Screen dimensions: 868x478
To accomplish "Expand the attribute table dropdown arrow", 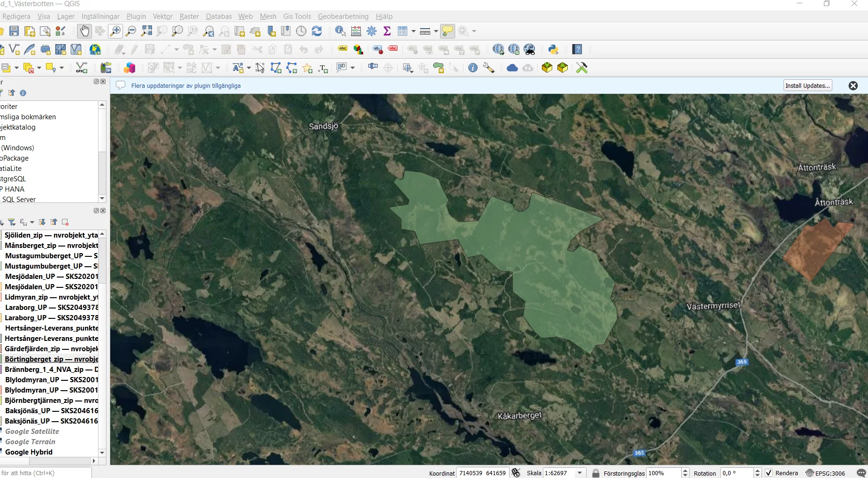I will tap(413, 31).
